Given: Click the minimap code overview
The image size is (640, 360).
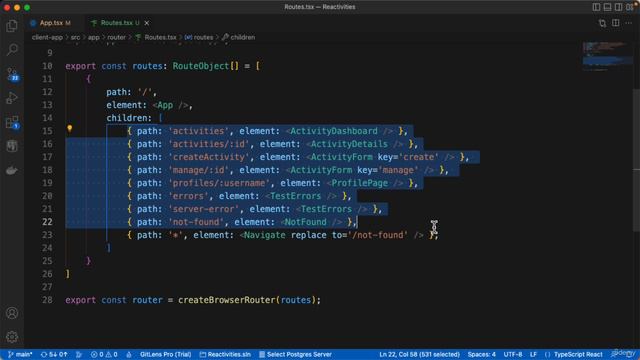Looking at the screenshot, I should coord(608,56).
